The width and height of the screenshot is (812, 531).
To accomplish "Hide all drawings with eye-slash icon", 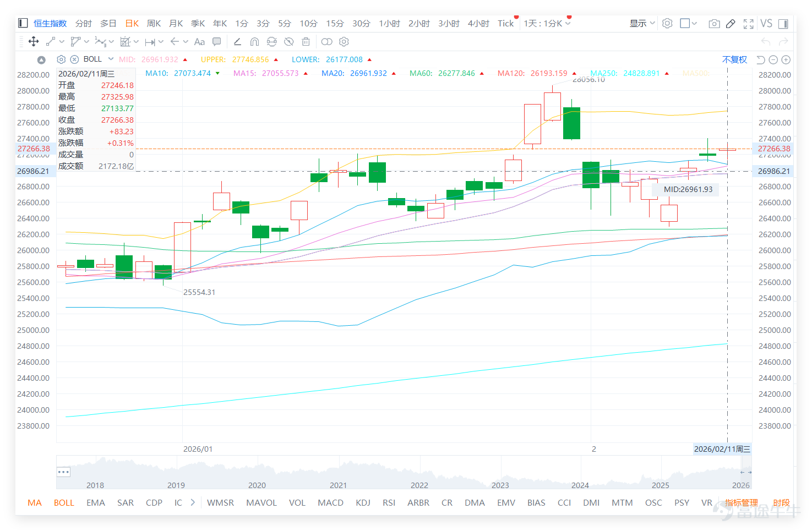I will 288,42.
